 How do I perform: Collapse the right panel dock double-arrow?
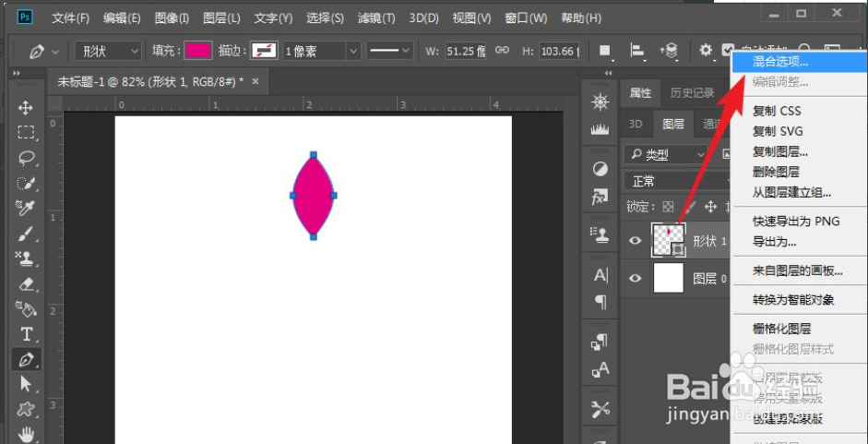tap(609, 73)
